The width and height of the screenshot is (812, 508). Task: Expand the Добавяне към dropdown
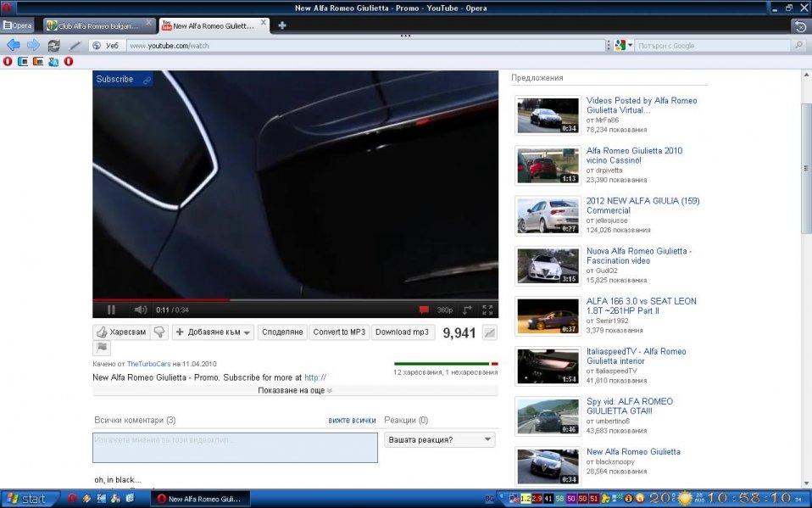(x=214, y=332)
